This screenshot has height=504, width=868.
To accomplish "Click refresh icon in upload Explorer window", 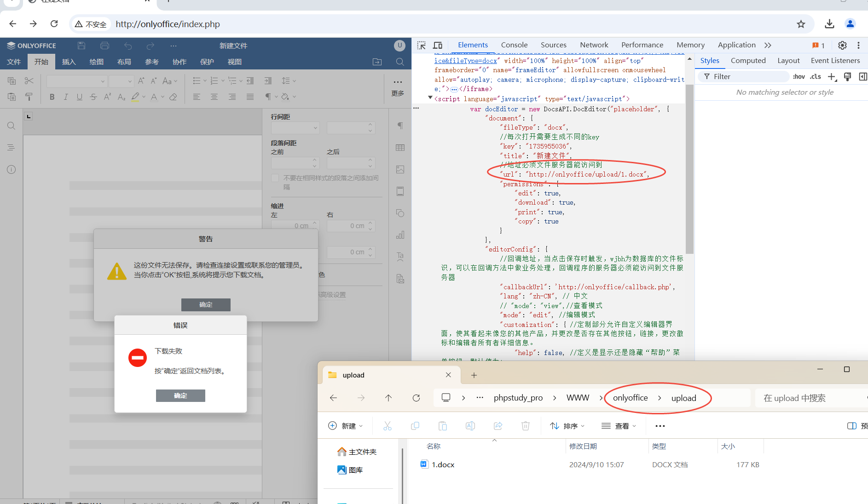I will pos(416,398).
